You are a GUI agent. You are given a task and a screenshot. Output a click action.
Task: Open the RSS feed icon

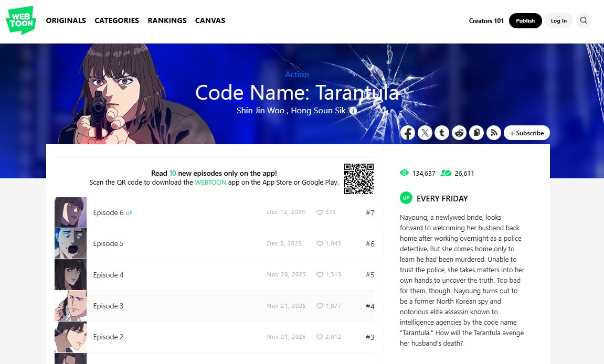click(x=494, y=133)
